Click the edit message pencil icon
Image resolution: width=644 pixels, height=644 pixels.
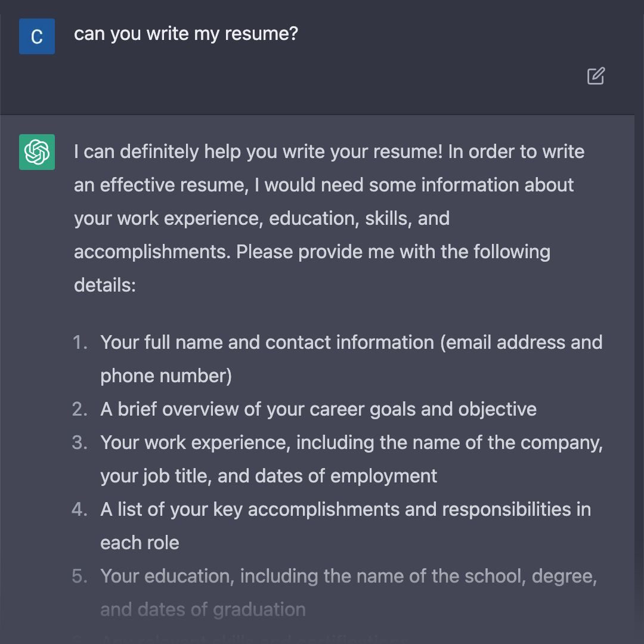(596, 76)
